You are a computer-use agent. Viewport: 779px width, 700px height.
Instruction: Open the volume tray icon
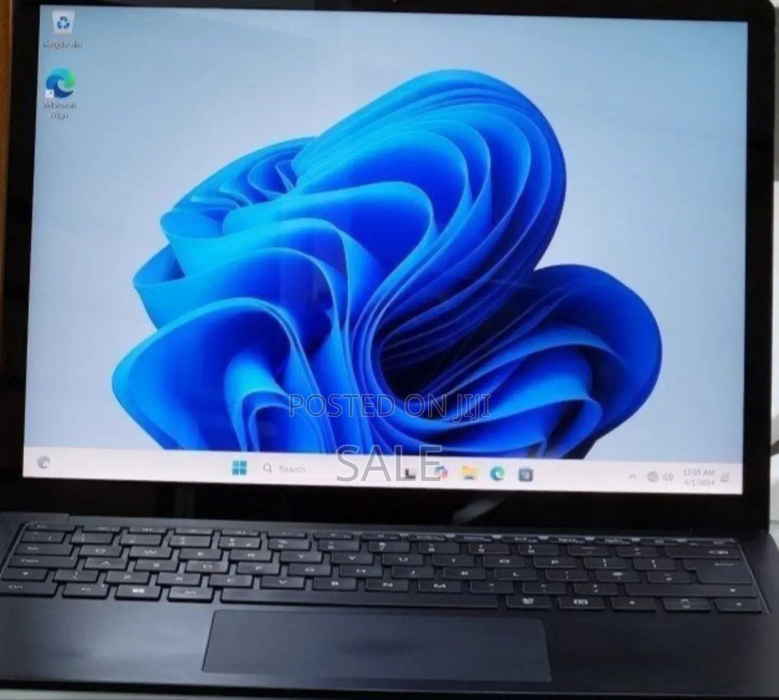click(668, 477)
